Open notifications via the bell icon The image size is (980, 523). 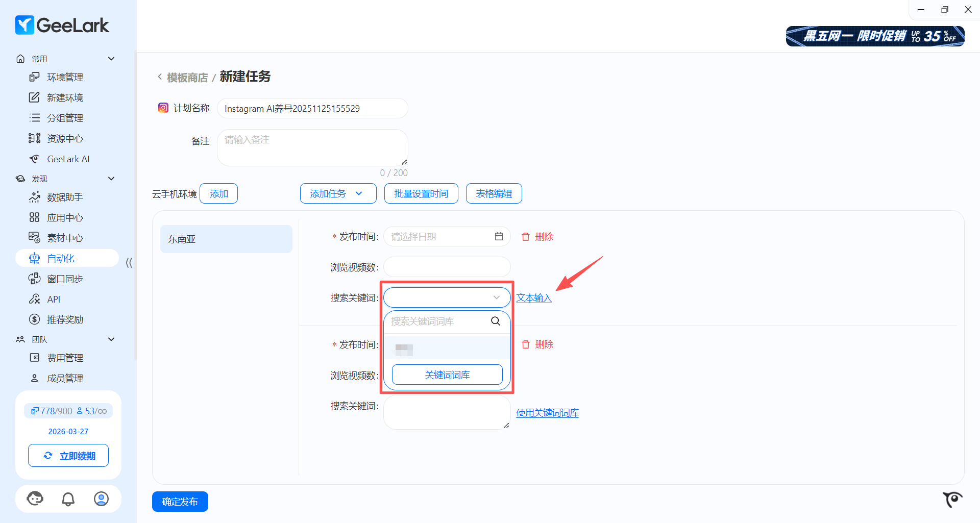tap(68, 499)
